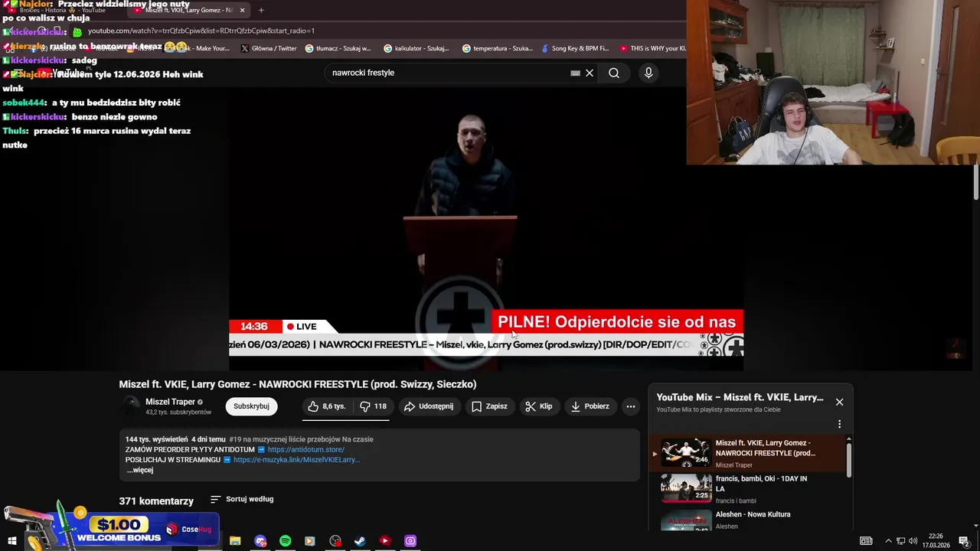This screenshot has width=980, height=551.
Task: Create a clip with the Klip scissors button
Action: tap(538, 406)
